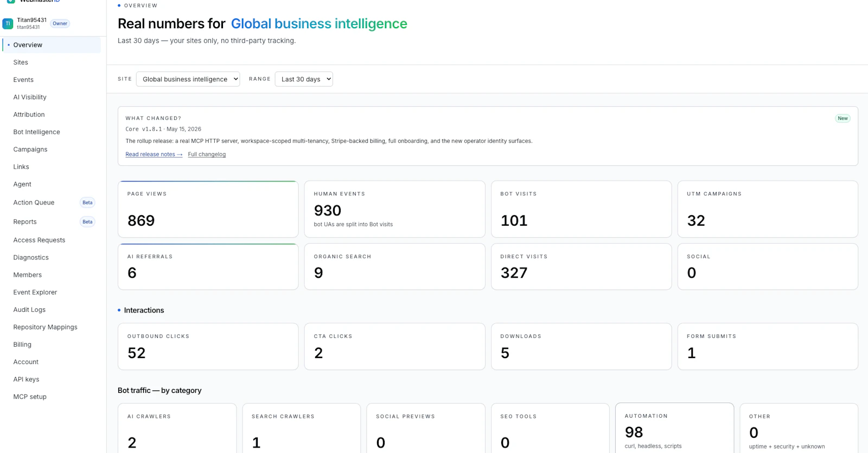Open the Overview page in sidebar

[52, 45]
